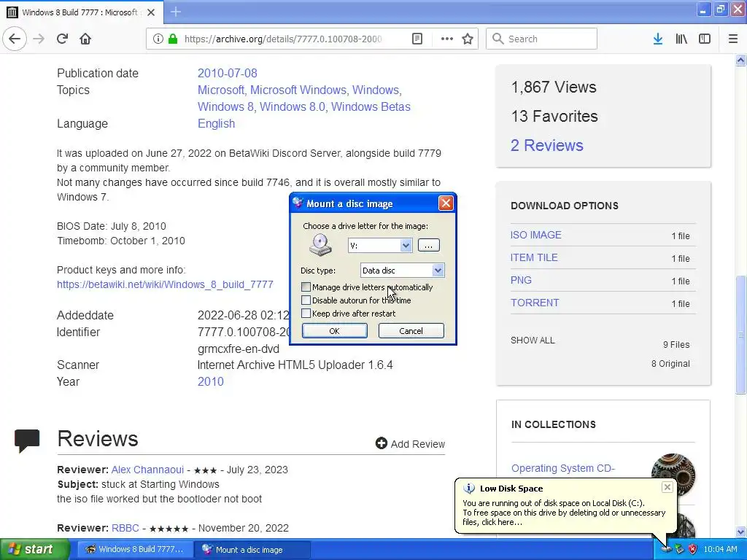Open the Firefox hamburger menu
The image size is (747, 560).
pyautogui.click(x=733, y=39)
